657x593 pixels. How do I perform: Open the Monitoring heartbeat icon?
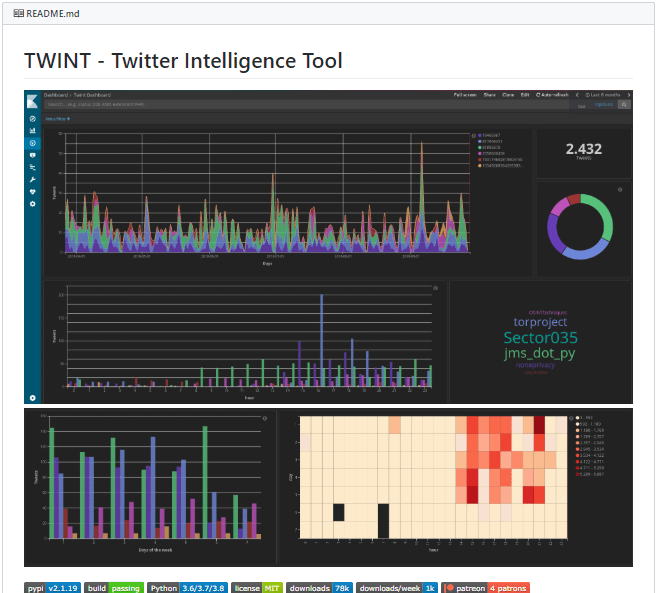(x=33, y=191)
